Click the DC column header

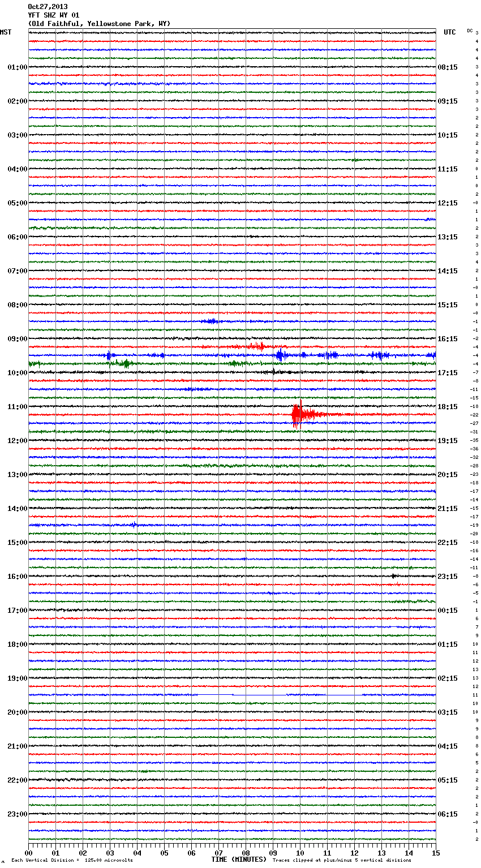(x=470, y=31)
